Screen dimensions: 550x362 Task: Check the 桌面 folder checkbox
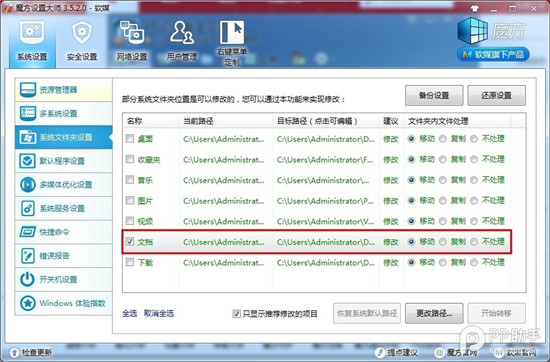(130, 139)
